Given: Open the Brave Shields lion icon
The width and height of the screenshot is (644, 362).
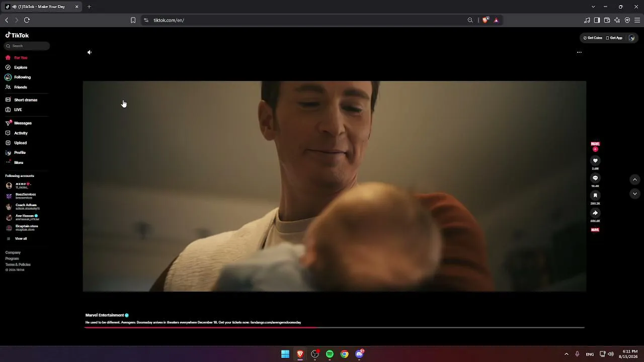Looking at the screenshot, I should pos(485,20).
